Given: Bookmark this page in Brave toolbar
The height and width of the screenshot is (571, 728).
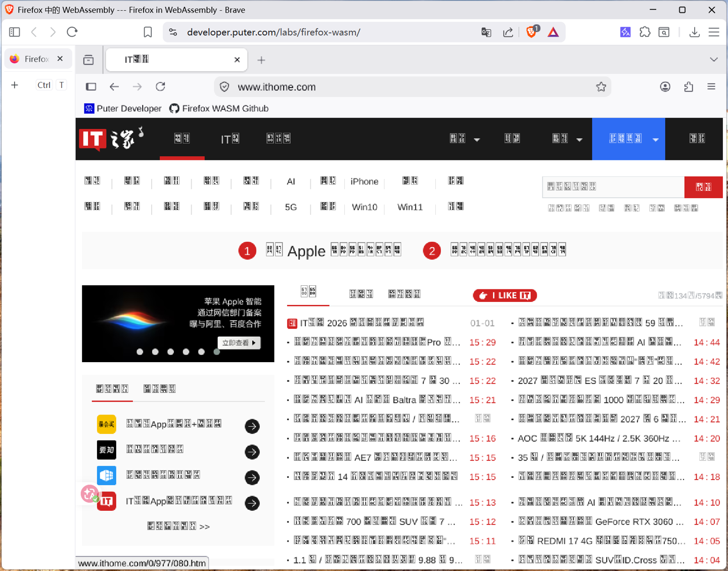Looking at the screenshot, I should point(148,32).
